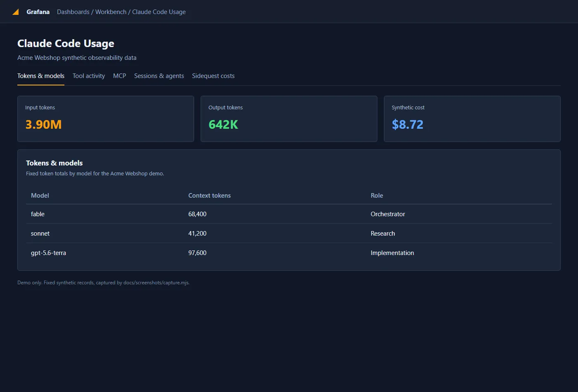Click the 642K output tokens value
Image resolution: width=578 pixels, height=392 pixels.
click(x=223, y=125)
